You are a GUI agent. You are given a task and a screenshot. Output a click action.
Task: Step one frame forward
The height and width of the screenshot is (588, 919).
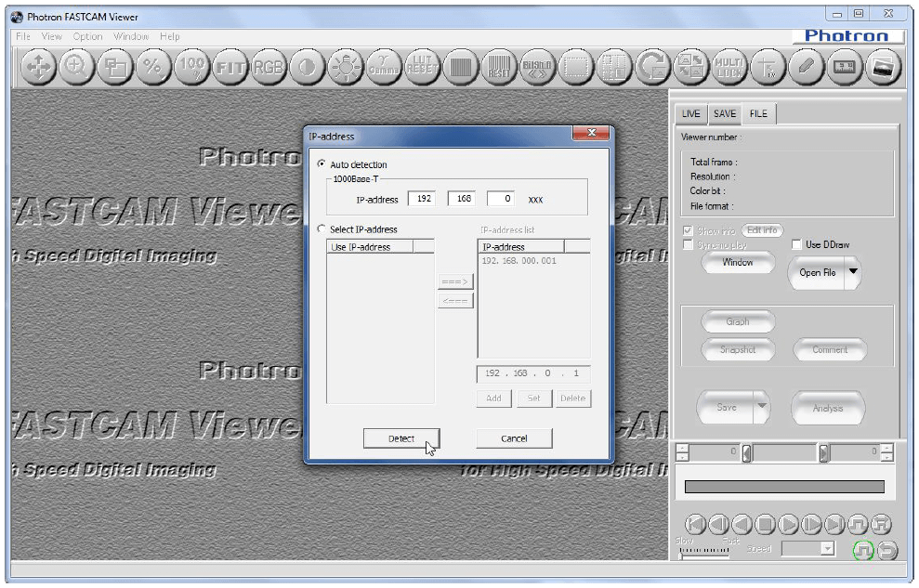pos(811,524)
